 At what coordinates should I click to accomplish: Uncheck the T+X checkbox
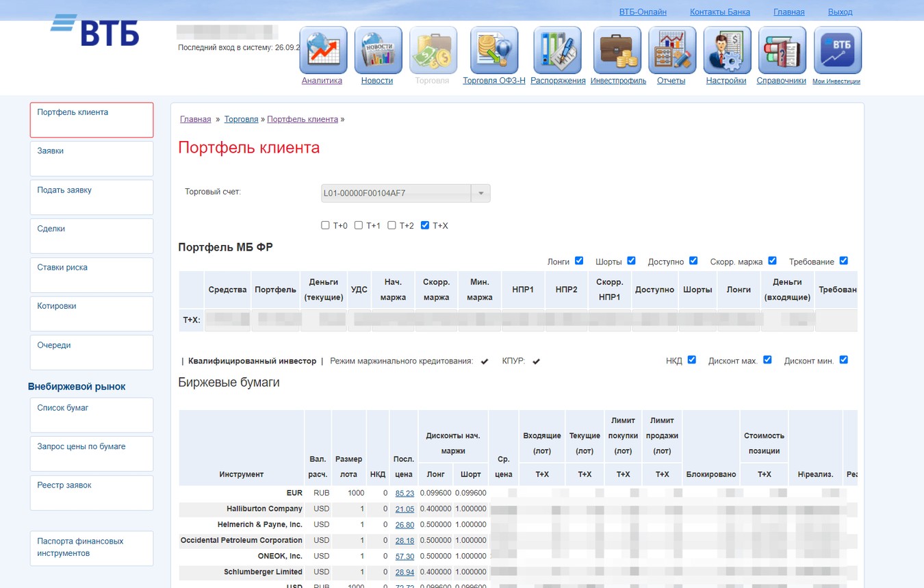coord(425,225)
